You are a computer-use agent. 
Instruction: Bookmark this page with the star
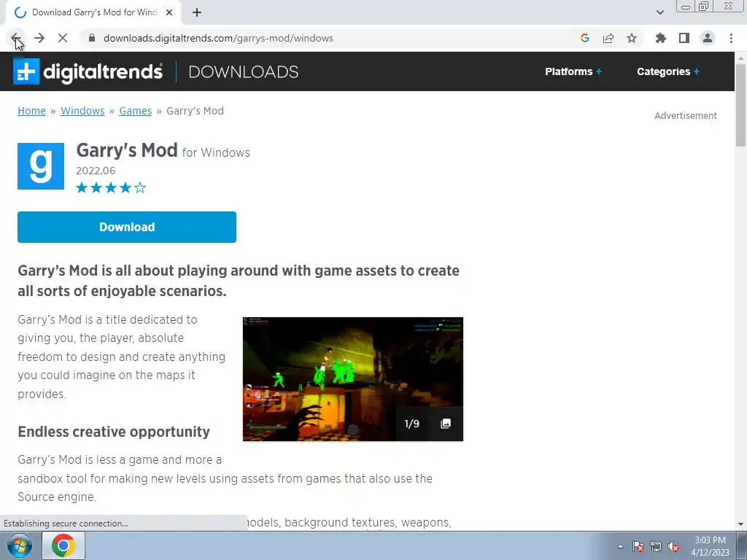point(632,38)
